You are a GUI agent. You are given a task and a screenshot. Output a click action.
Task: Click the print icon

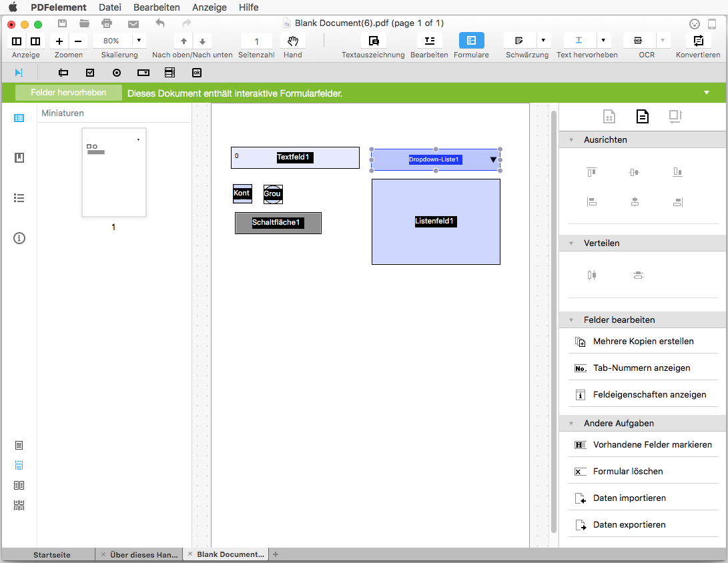[x=107, y=23]
